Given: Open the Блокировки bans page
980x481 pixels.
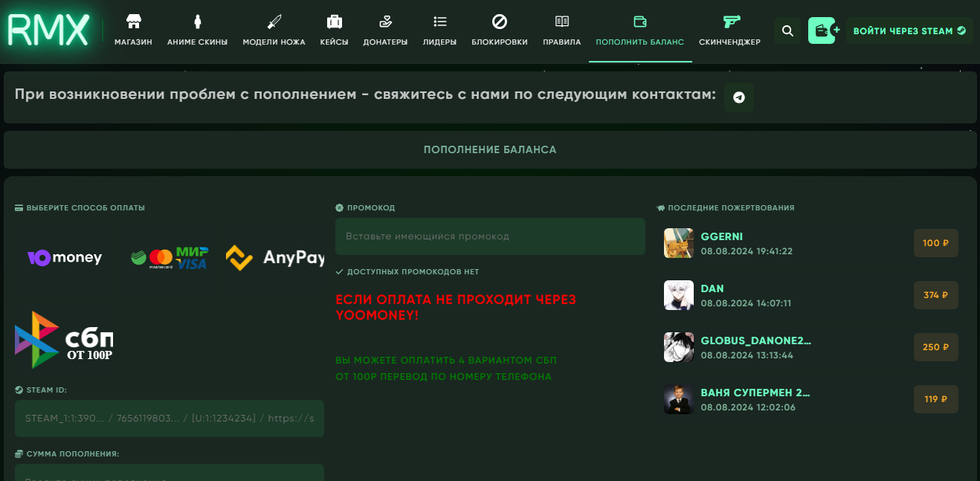Looking at the screenshot, I should [500, 31].
